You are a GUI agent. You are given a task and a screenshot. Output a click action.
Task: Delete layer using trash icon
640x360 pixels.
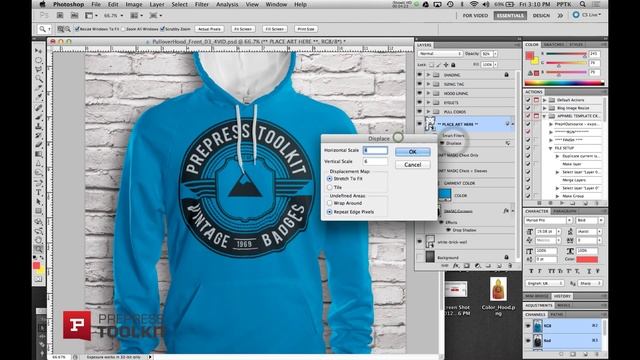point(510,266)
